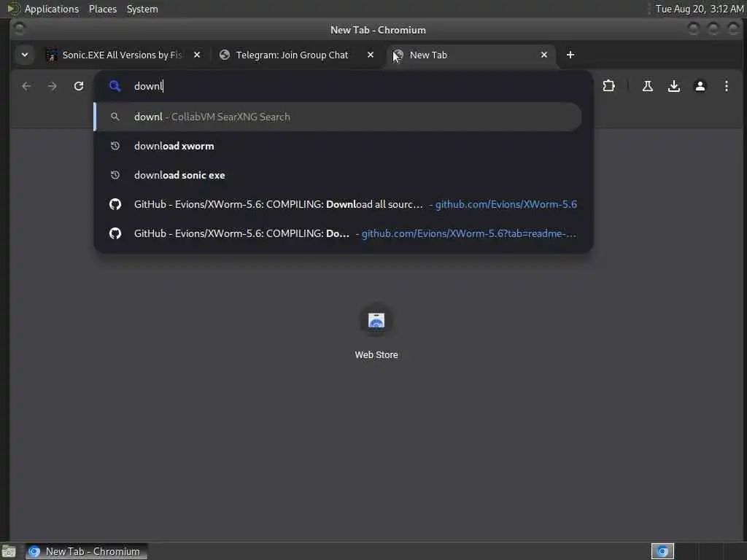Click show desktop icon in bottom panel
The image size is (747, 560).
coord(9,552)
